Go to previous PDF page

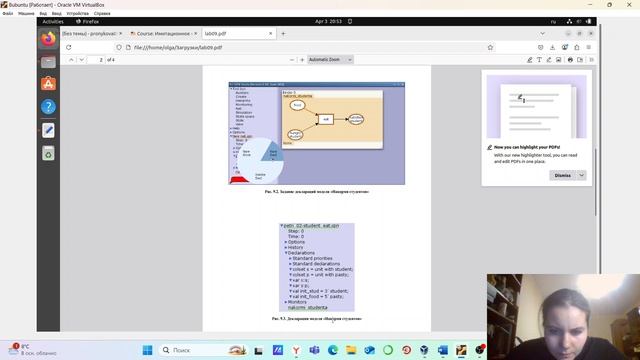click(x=71, y=60)
